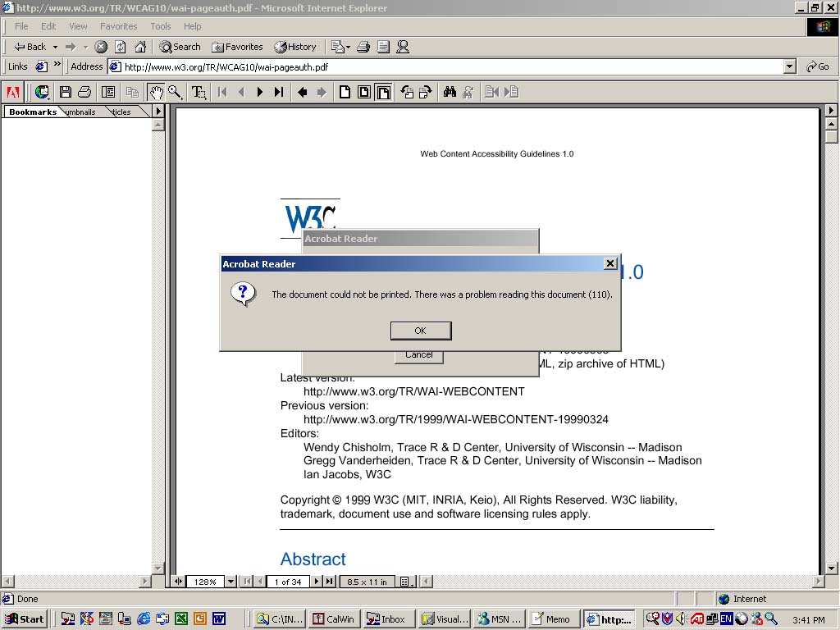Click OK in the Acrobat Reader error dialog
840x630 pixels.
[421, 331]
